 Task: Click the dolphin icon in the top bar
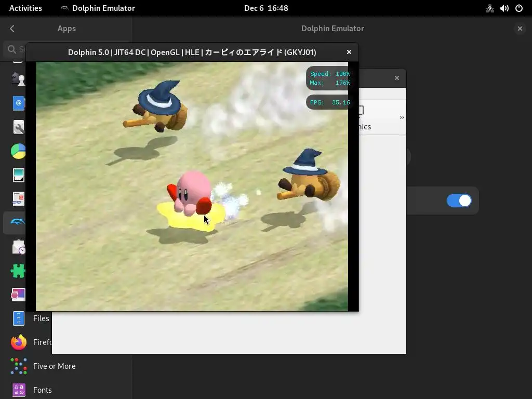click(x=64, y=8)
